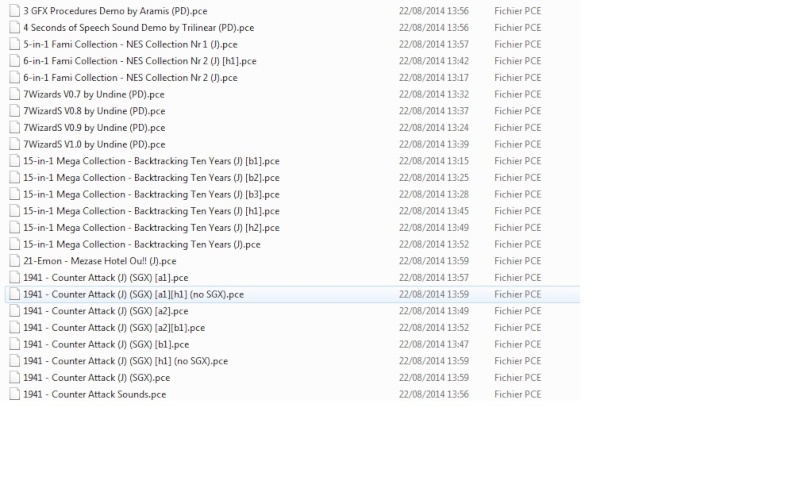Select name 15-in-1 Mega Collection Backtracking Ten Years (J).pce

142,244
